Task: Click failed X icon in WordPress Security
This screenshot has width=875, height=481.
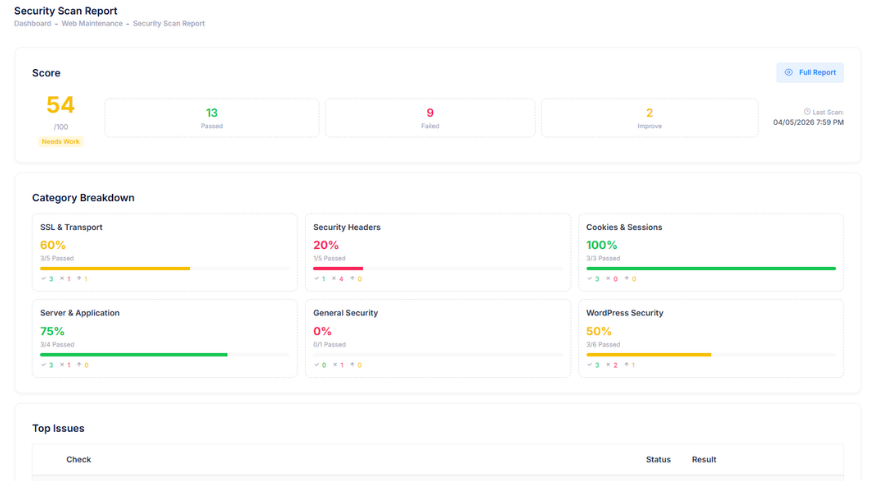Action: 608,365
